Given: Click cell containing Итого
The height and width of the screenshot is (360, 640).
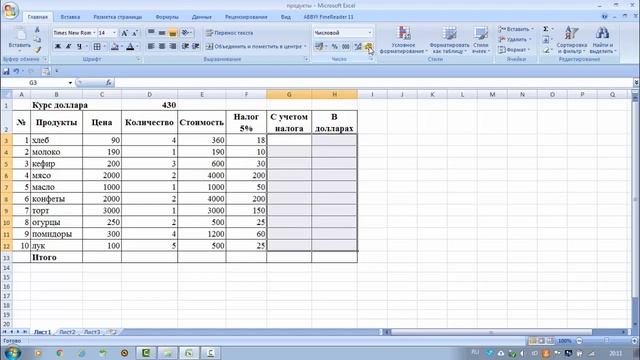Looking at the screenshot, I should click(x=56, y=258).
